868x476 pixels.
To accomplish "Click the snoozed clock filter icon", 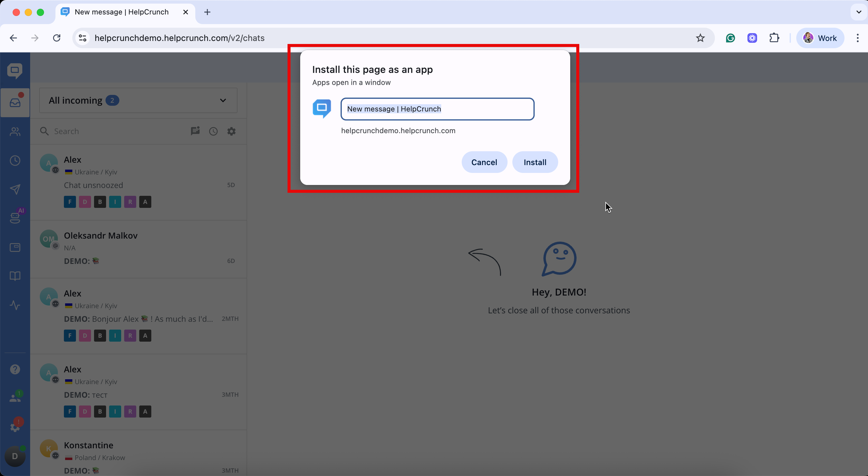I will tap(213, 131).
